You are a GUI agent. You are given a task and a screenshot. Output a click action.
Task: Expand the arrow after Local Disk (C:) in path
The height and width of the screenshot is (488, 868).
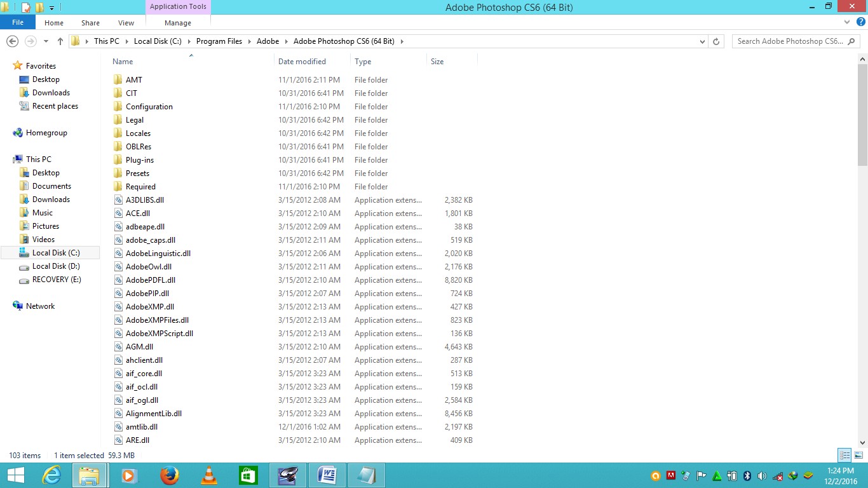click(x=189, y=41)
